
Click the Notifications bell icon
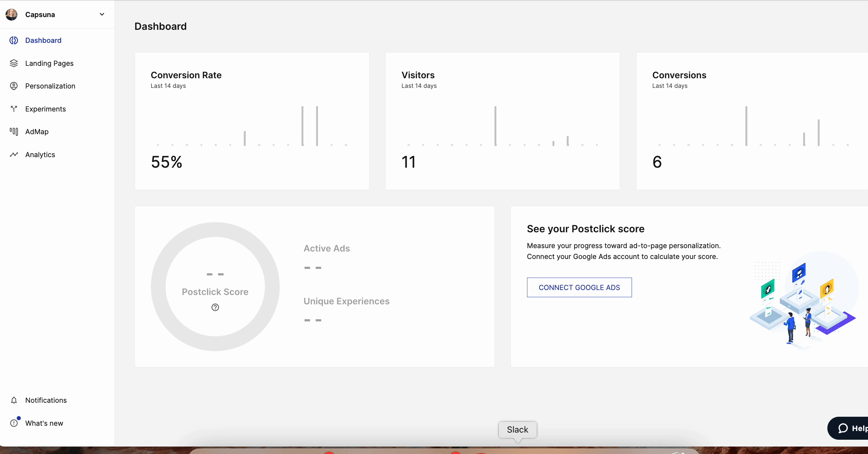13,400
